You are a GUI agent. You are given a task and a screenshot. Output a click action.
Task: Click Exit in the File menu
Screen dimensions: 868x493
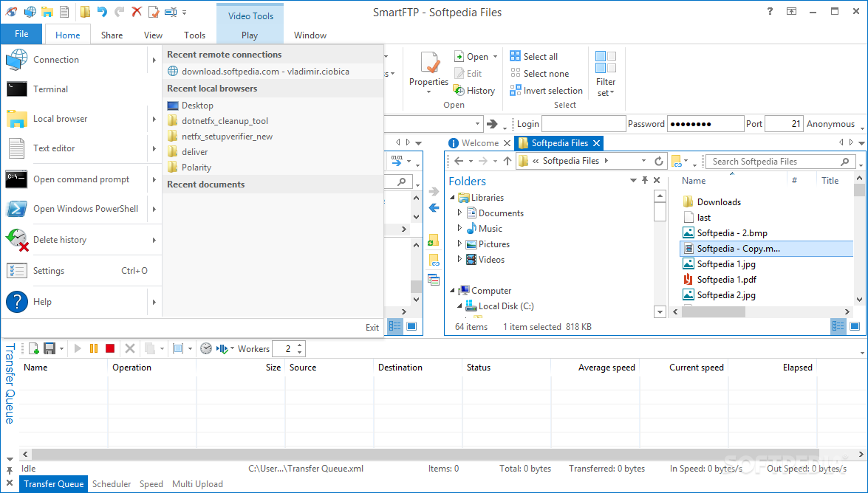click(x=372, y=328)
